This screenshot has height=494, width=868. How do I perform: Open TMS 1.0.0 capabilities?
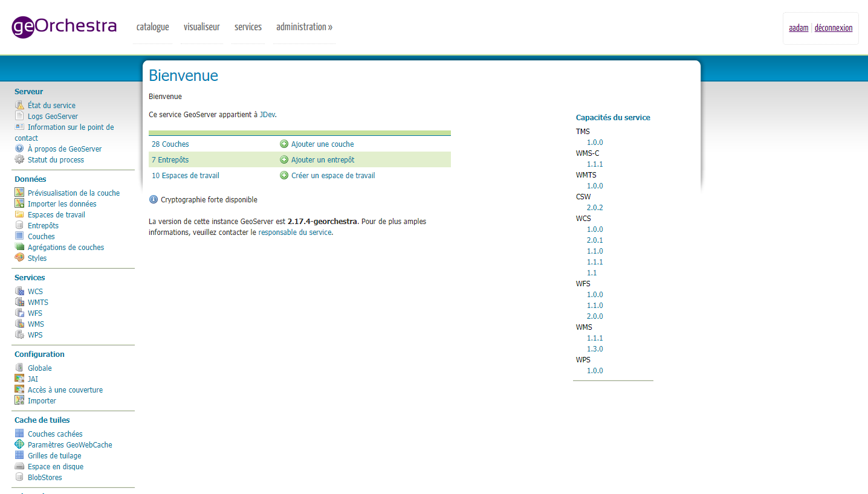(595, 143)
